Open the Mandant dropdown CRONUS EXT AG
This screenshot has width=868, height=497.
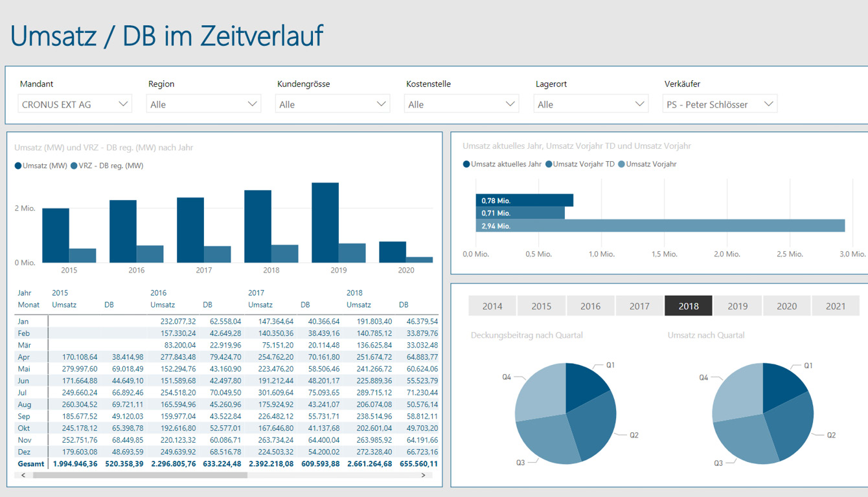[x=74, y=104]
